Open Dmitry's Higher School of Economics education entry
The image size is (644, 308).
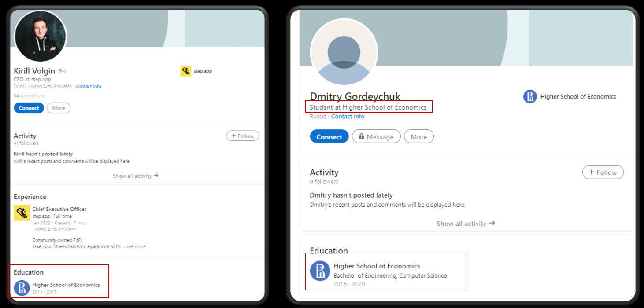[x=377, y=266]
